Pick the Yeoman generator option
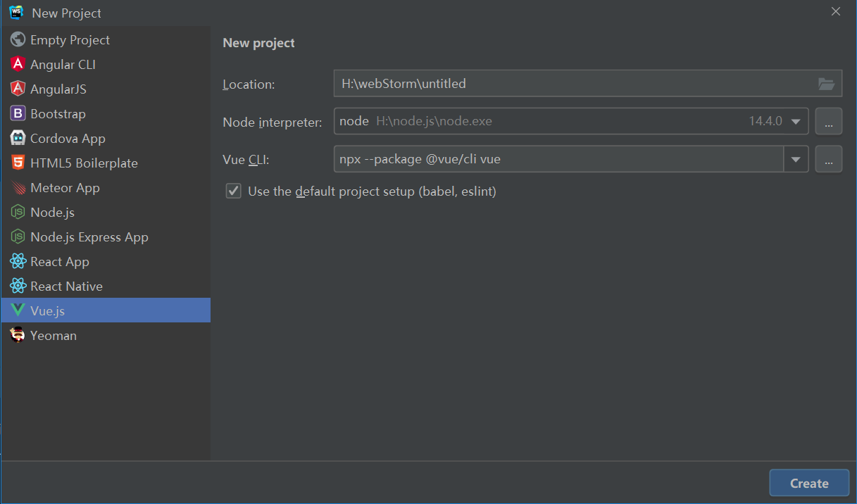This screenshot has height=504, width=857. click(x=106, y=336)
